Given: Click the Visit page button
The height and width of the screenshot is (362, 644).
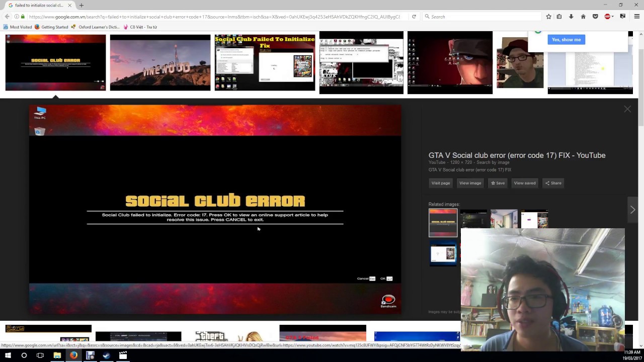Looking at the screenshot, I should point(440,183).
